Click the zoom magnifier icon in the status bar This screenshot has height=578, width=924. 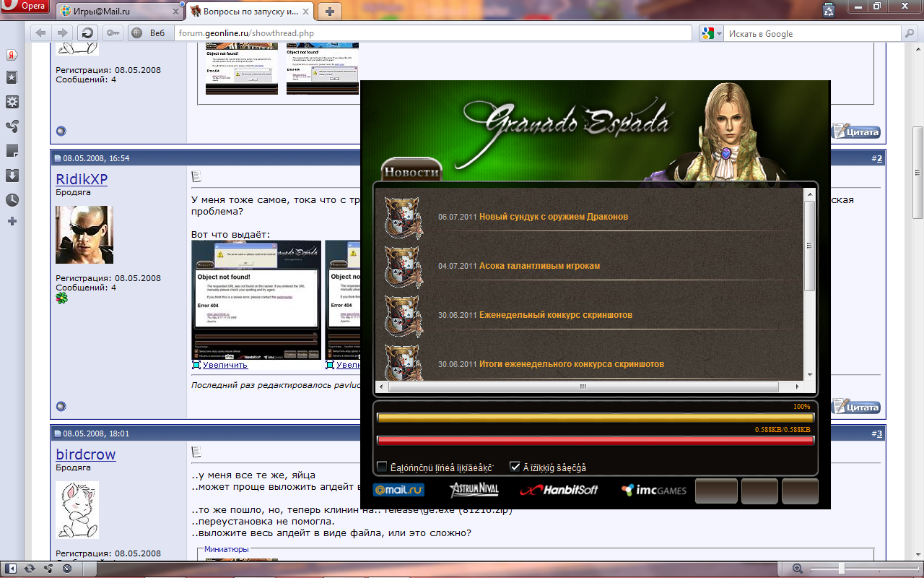coord(798,569)
